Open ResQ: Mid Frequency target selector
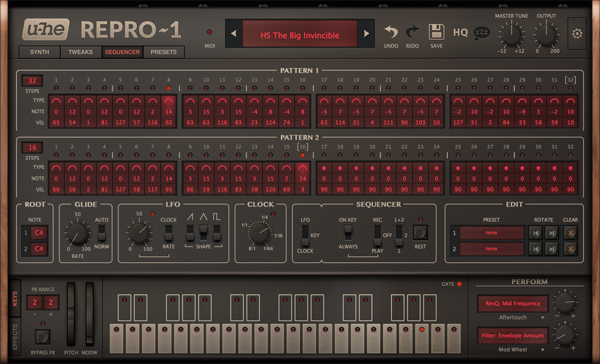Screen dimensions: 600x364 513,303
